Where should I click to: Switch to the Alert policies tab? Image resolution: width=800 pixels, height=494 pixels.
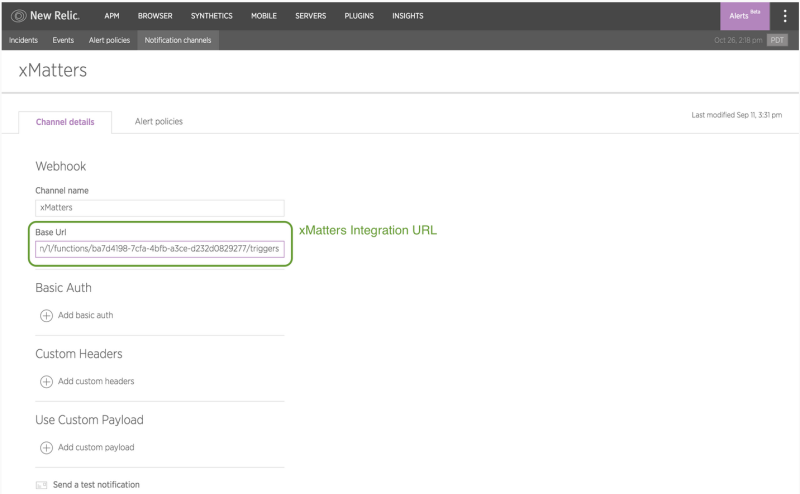coord(159,121)
